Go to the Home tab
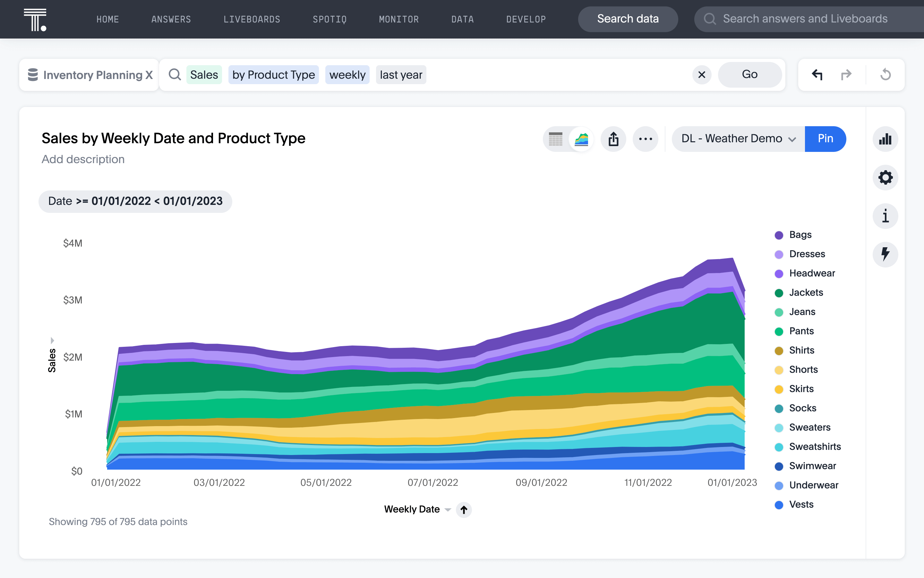 pyautogui.click(x=108, y=19)
